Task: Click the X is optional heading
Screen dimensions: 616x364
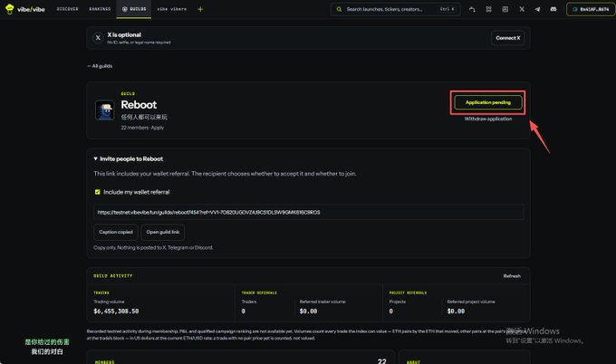Action: tap(124, 35)
